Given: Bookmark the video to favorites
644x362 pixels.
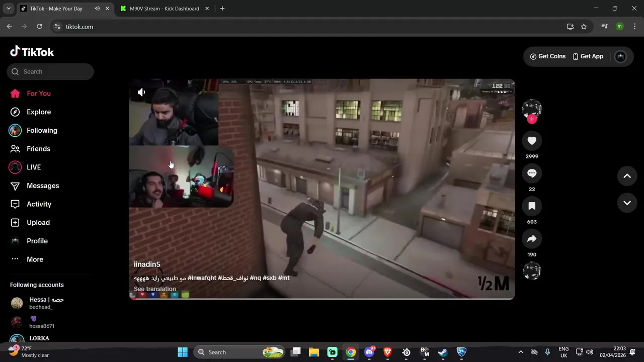Looking at the screenshot, I should pyautogui.click(x=532, y=206).
